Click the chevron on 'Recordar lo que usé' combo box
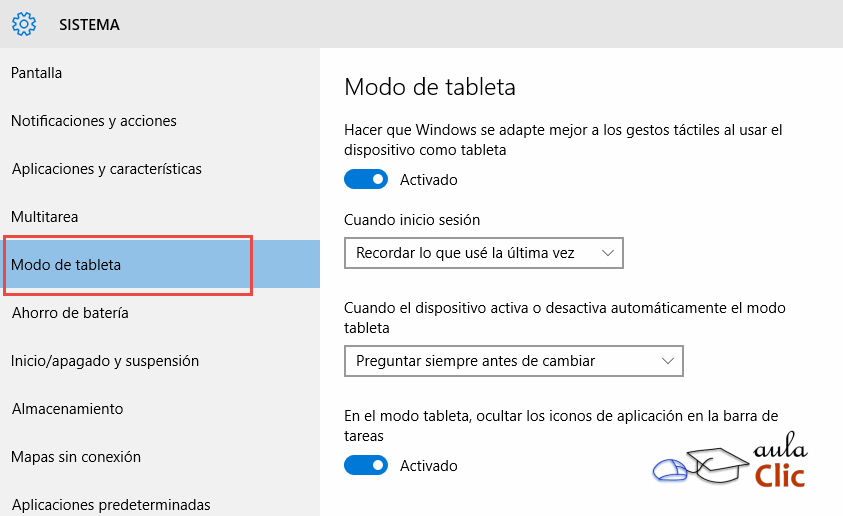843x516 pixels. click(608, 253)
